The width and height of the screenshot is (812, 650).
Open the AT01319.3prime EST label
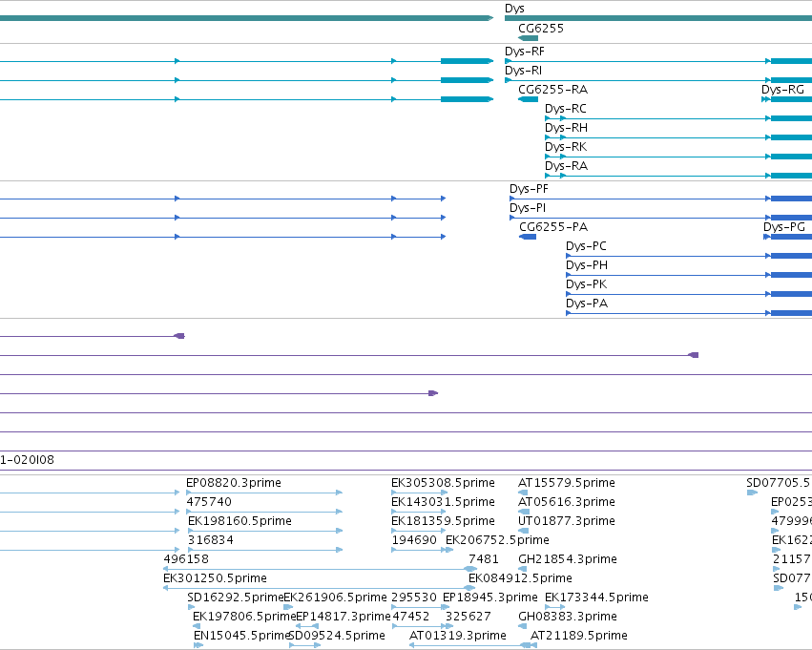[x=458, y=636]
